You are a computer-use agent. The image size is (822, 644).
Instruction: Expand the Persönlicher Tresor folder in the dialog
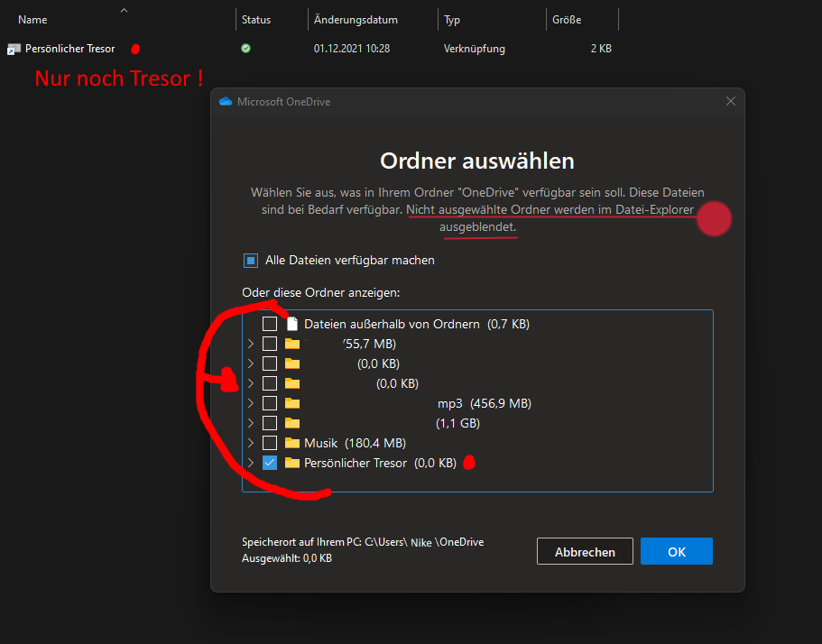click(x=251, y=464)
